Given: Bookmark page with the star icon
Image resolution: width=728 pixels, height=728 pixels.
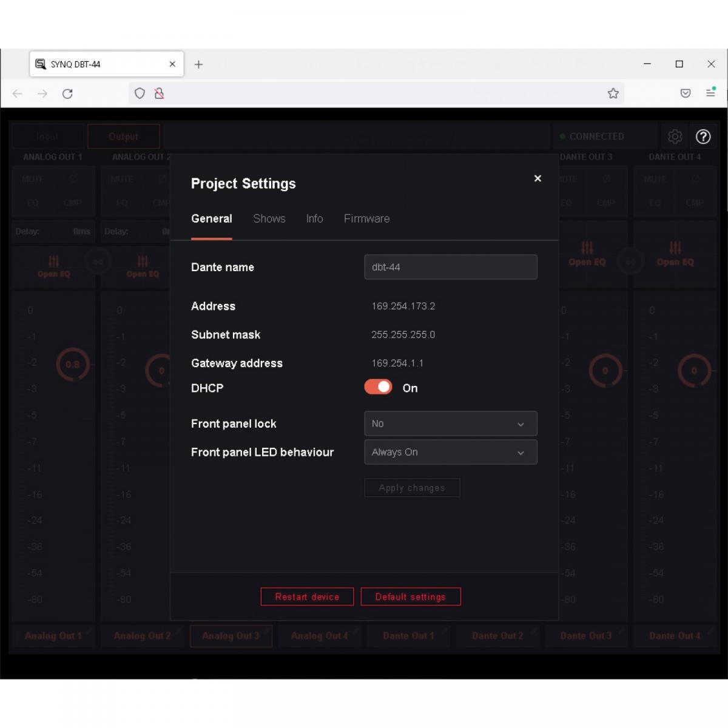Looking at the screenshot, I should point(613,93).
